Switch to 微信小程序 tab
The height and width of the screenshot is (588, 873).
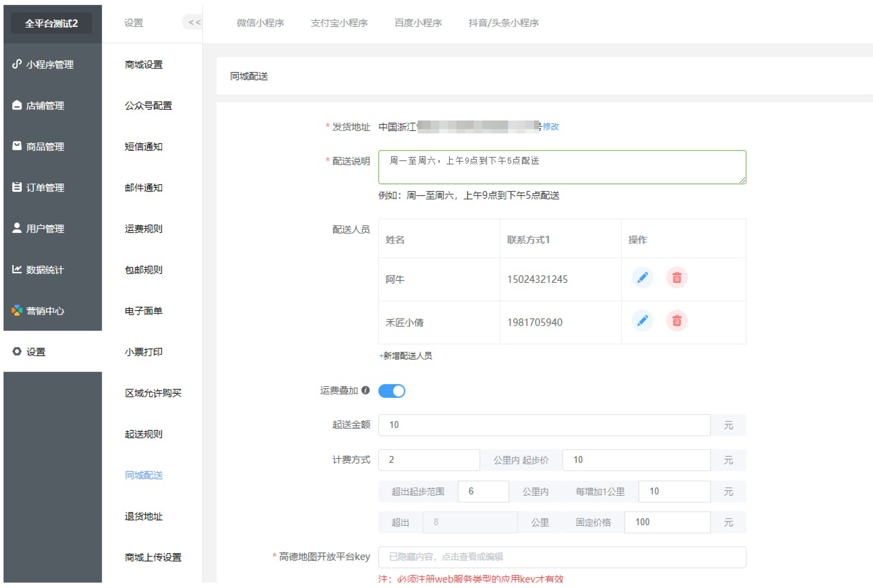click(260, 23)
